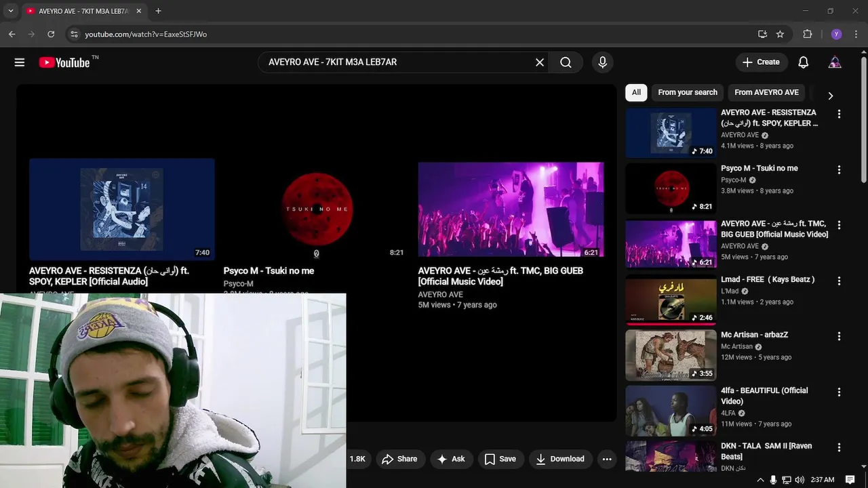The image size is (868, 488).
Task: Play the RESISTENZA end-screen suggestion thumbnail
Action: [122, 209]
